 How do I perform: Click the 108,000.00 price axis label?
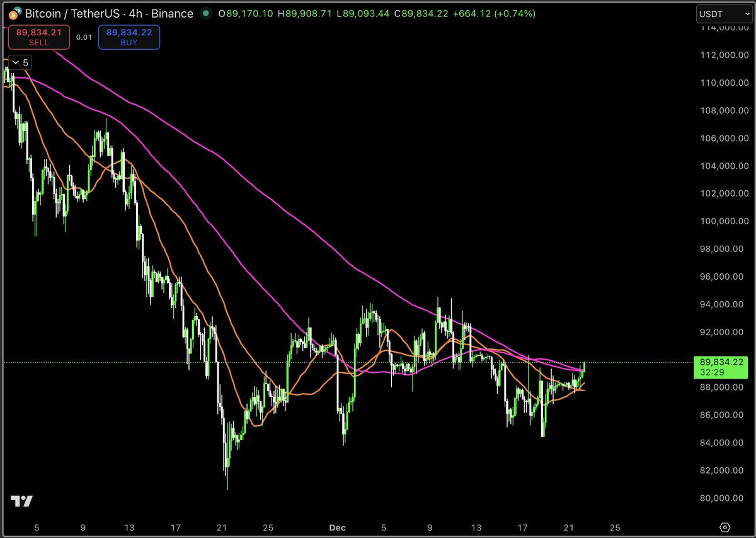click(x=724, y=111)
